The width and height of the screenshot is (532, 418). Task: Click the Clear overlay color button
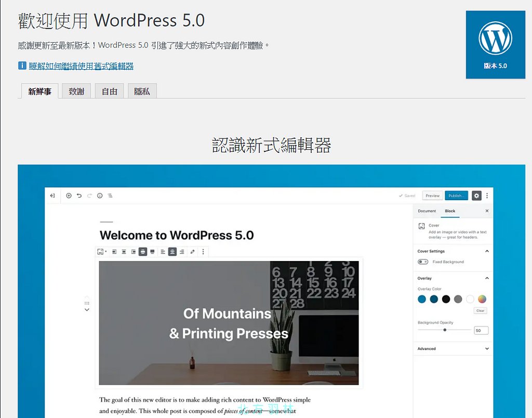480,310
